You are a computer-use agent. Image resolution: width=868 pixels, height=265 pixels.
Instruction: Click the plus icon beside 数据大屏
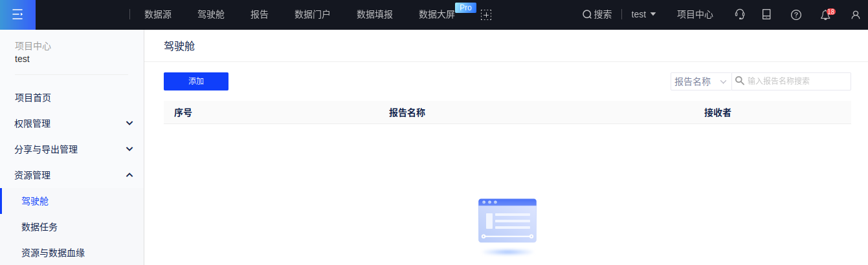coord(485,15)
